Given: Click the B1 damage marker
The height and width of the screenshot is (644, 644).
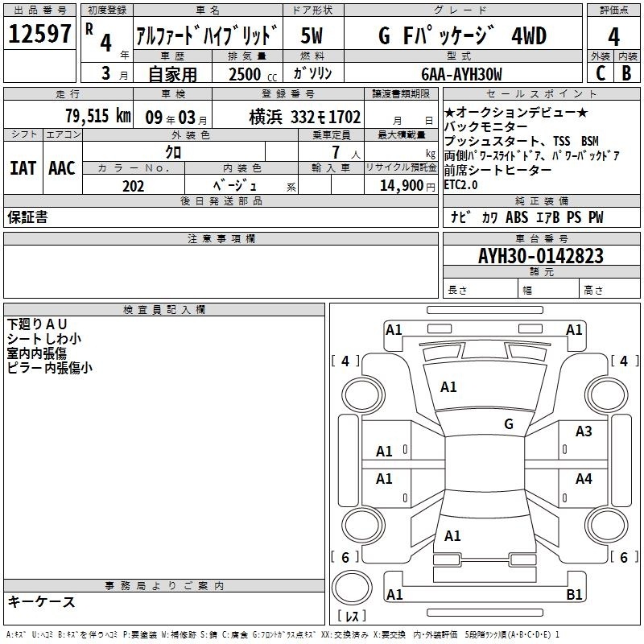Looking at the screenshot, I should point(574,595).
